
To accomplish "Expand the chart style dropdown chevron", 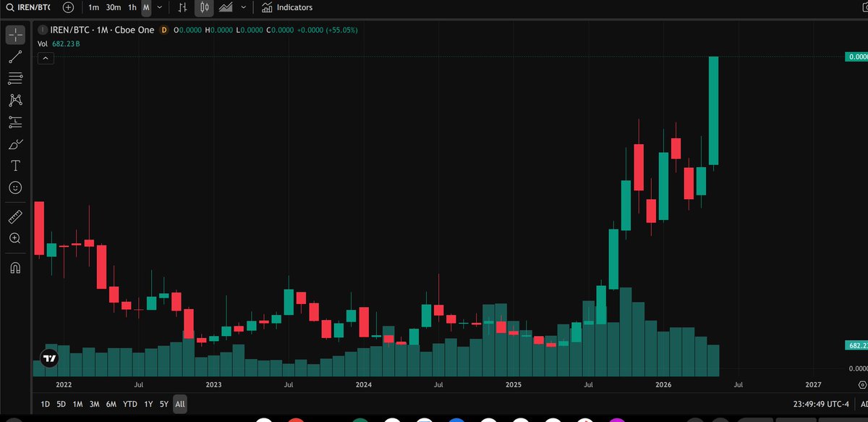I will tap(244, 7).
